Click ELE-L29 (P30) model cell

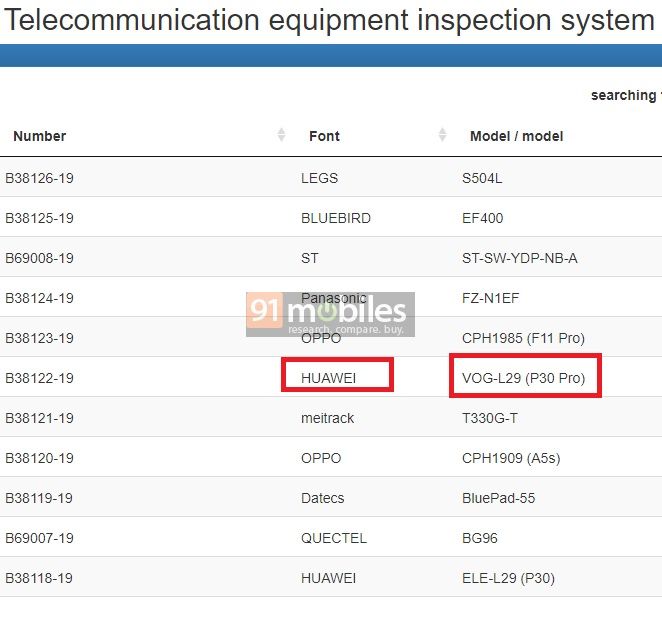click(508, 578)
